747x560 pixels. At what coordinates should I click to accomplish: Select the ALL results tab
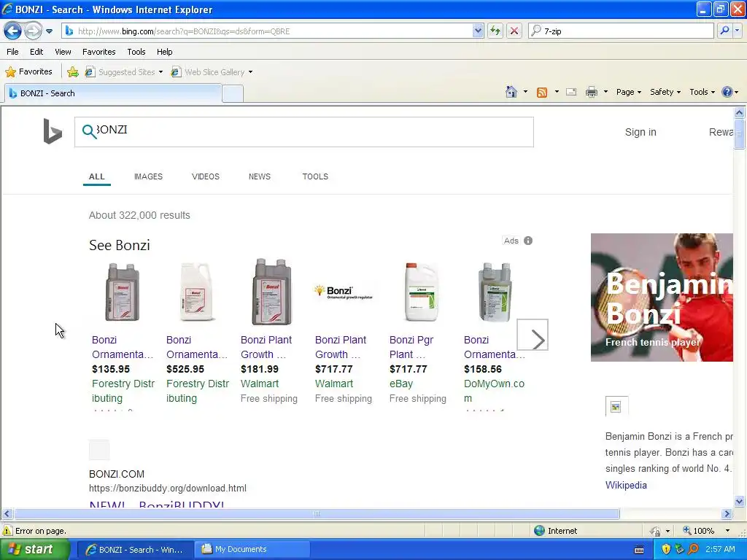(x=97, y=176)
